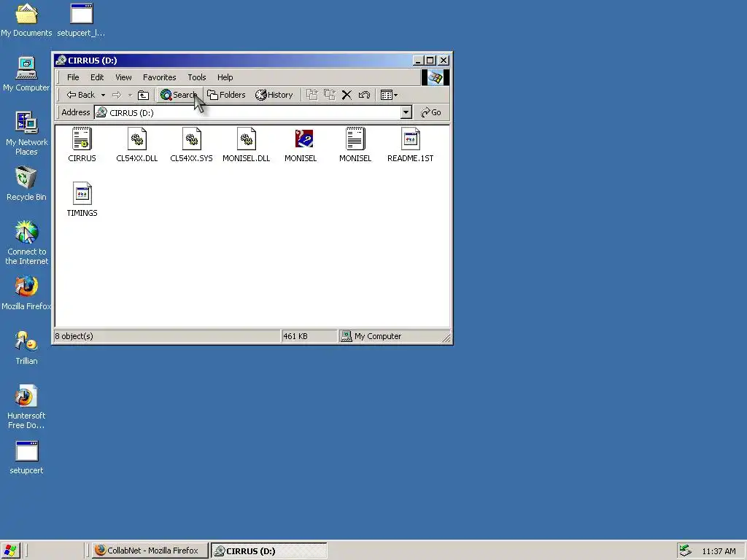Click the '8 object(s)' status text
Image resolution: width=747 pixels, height=560 pixels.
74,336
